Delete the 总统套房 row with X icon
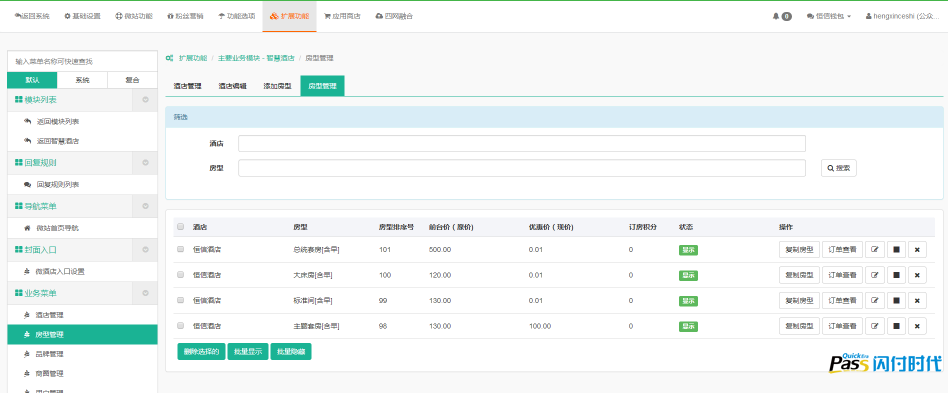948x393 pixels. pos(917,250)
